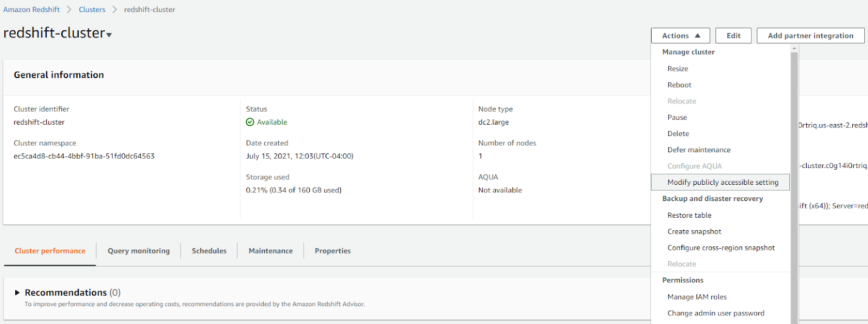Click the Date created value July 15, 2021
Viewport: 868px width, 324px height.
click(x=299, y=156)
